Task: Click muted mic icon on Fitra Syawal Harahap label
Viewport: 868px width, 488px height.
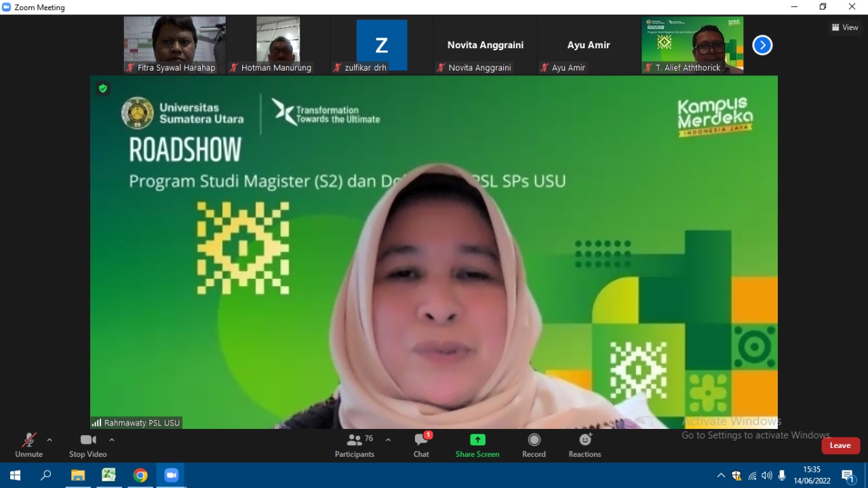Action: (x=130, y=68)
